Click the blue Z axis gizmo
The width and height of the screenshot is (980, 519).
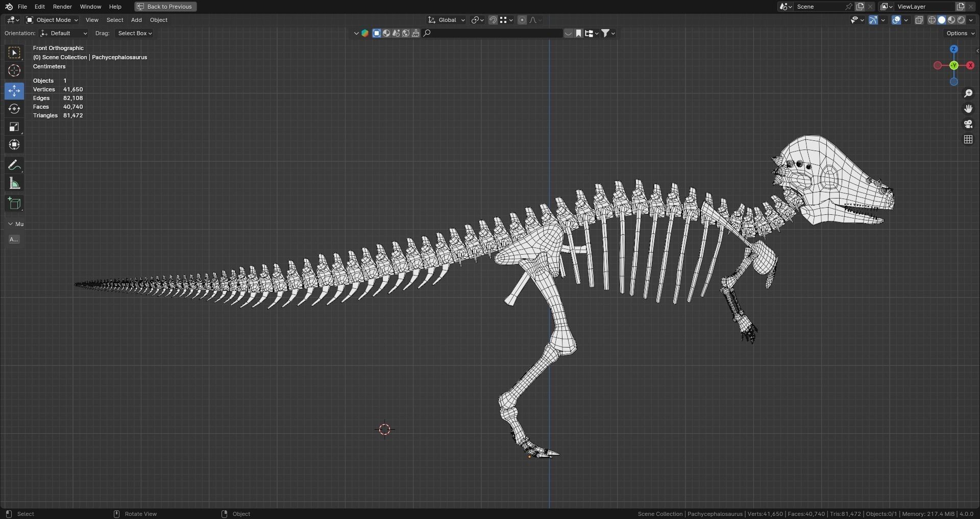pos(953,49)
